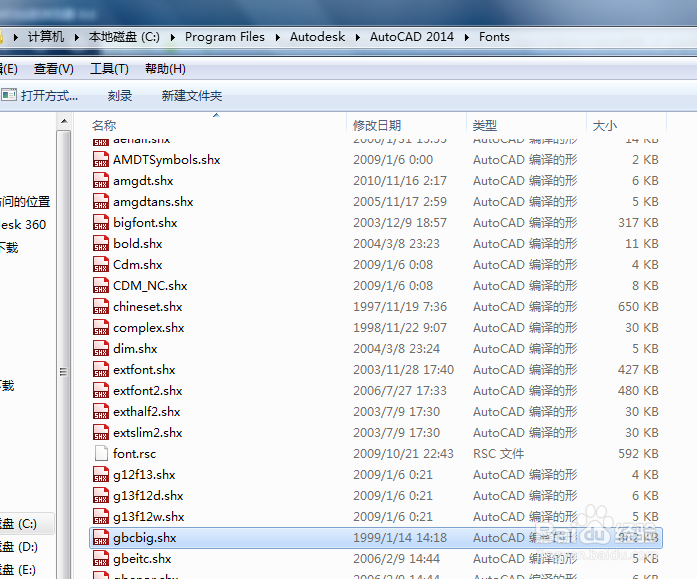The width and height of the screenshot is (697, 579).
Task: Click the complex.shx file icon
Action: (101, 327)
